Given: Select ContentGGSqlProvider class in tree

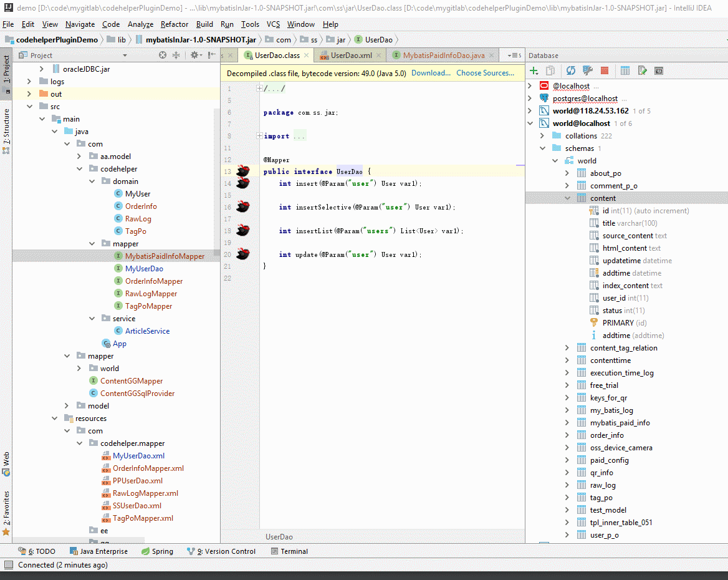Looking at the screenshot, I should [137, 393].
